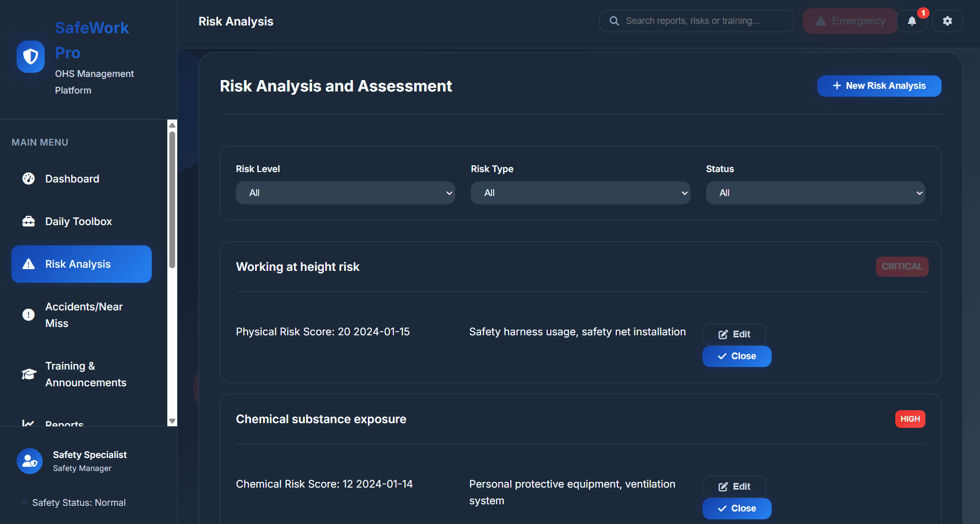Expand the Risk Level dropdown
980x524 pixels.
coord(345,193)
